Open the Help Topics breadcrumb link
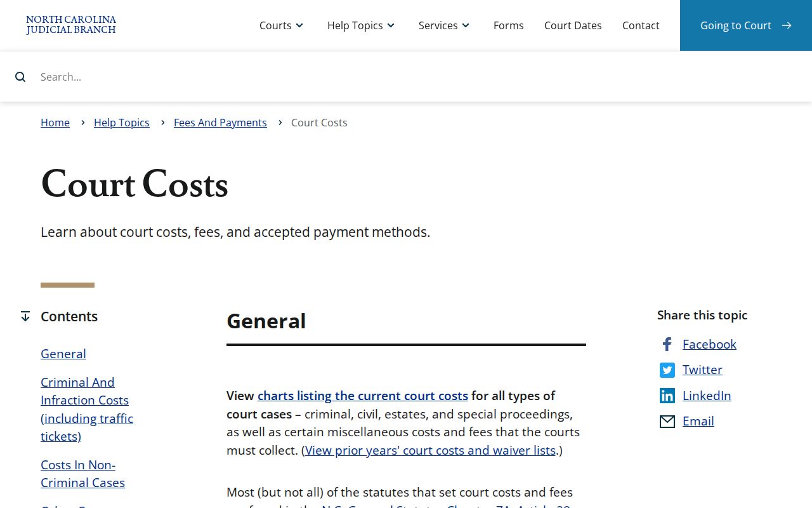812x508 pixels. click(122, 123)
